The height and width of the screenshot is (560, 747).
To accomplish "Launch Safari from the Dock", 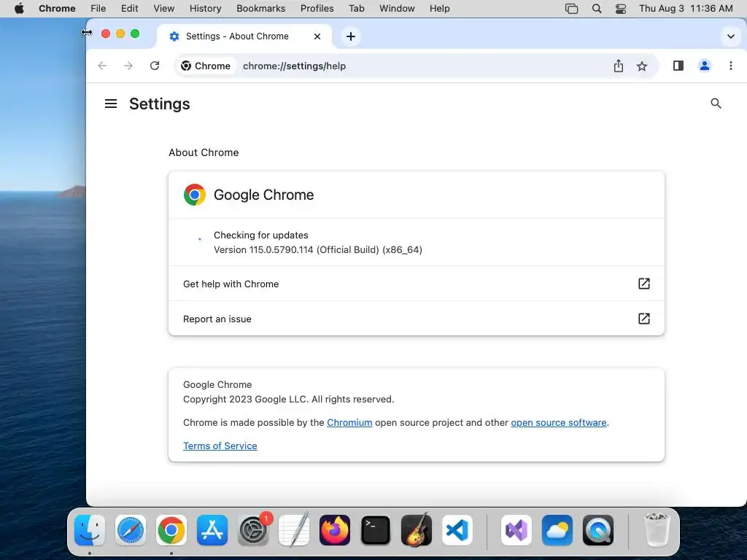I will (x=130, y=530).
